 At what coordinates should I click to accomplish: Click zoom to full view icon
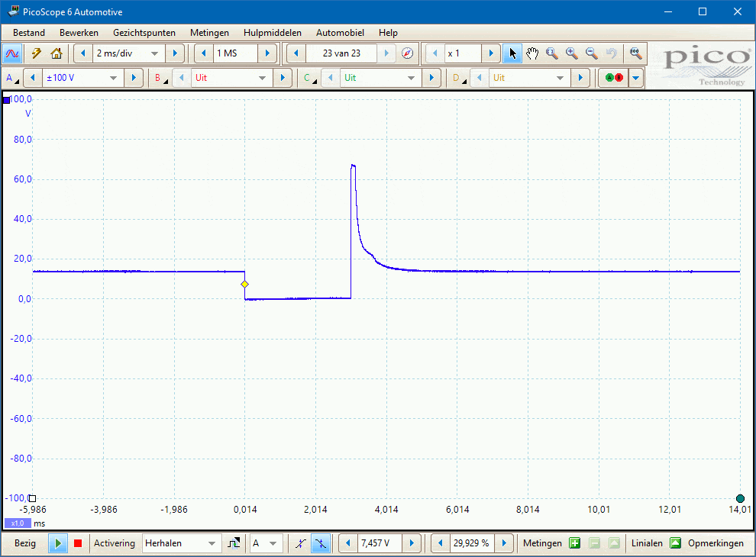(635, 53)
